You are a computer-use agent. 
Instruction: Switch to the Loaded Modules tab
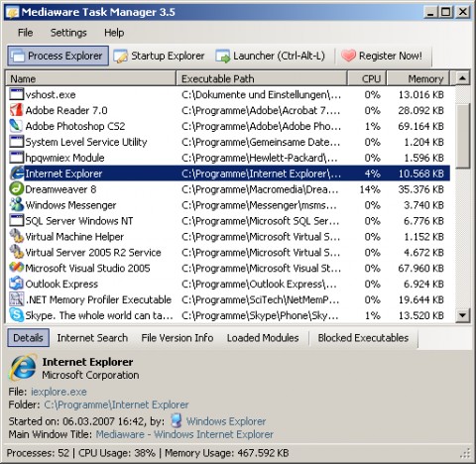pos(263,338)
